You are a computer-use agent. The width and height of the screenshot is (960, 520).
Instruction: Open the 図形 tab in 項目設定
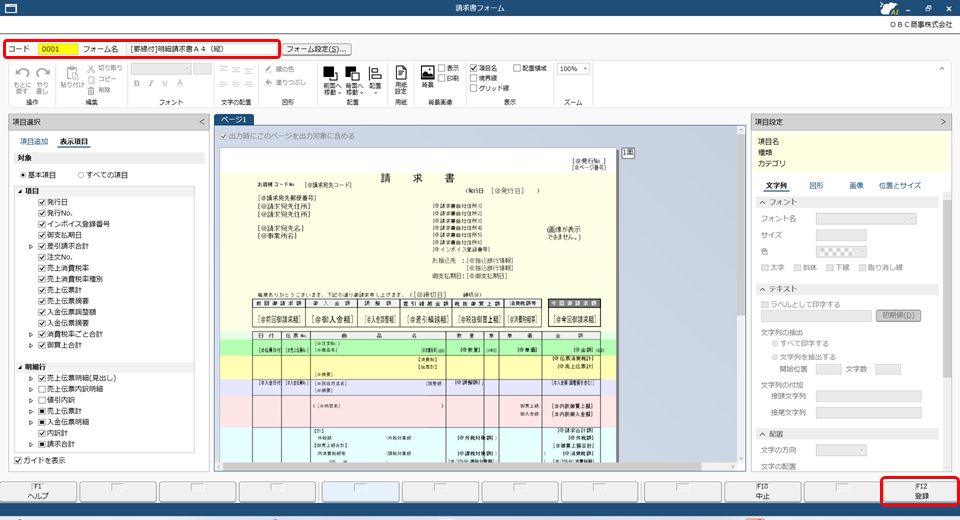pos(816,186)
